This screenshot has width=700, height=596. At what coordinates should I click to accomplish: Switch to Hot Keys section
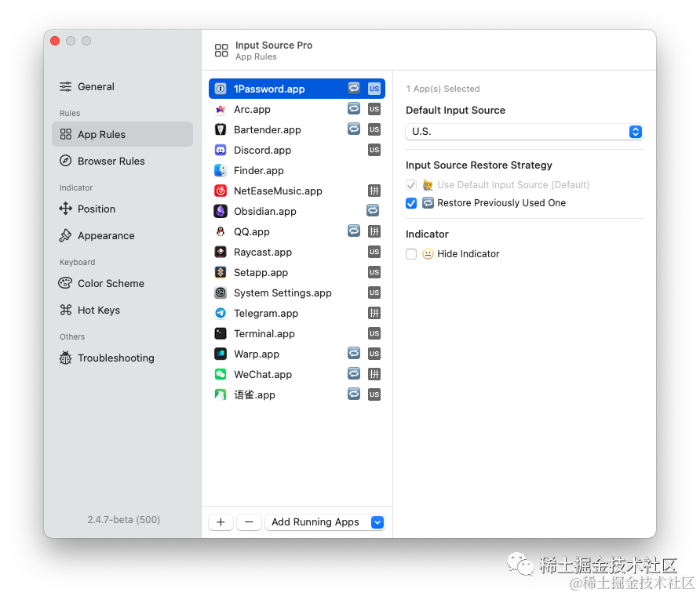[98, 310]
